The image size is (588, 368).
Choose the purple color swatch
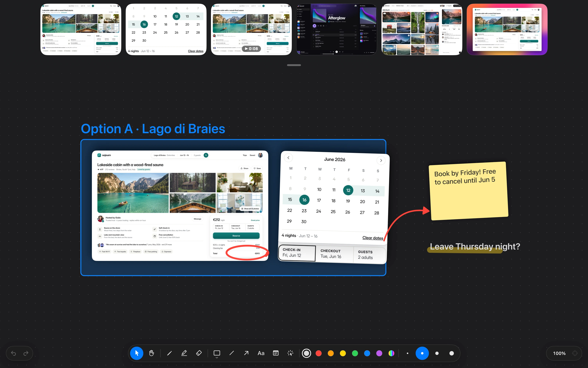click(x=379, y=353)
